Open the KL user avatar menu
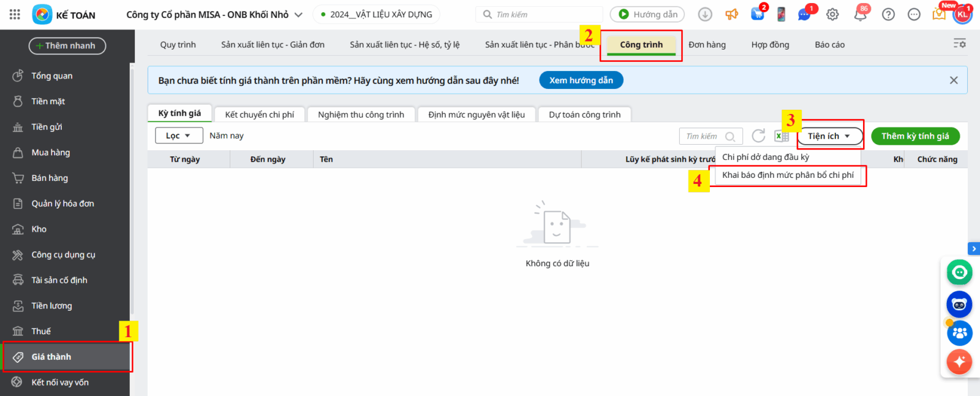Image resolution: width=980 pixels, height=396 pixels. click(963, 14)
